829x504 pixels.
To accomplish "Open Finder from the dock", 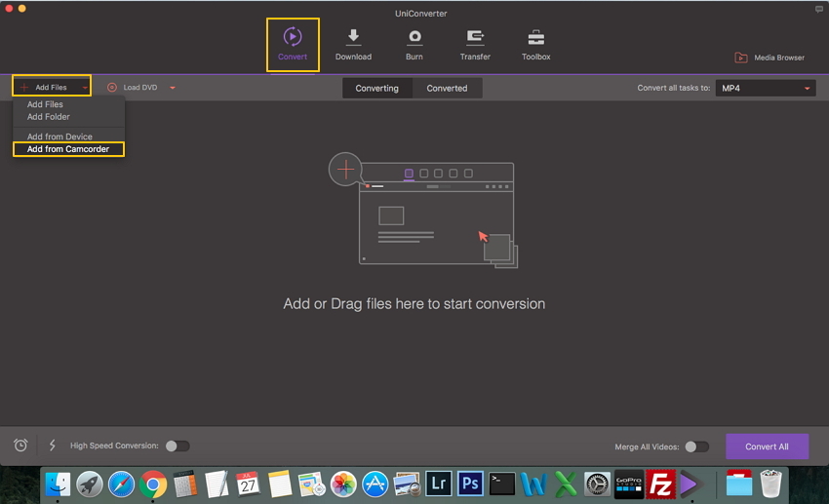I will point(58,484).
